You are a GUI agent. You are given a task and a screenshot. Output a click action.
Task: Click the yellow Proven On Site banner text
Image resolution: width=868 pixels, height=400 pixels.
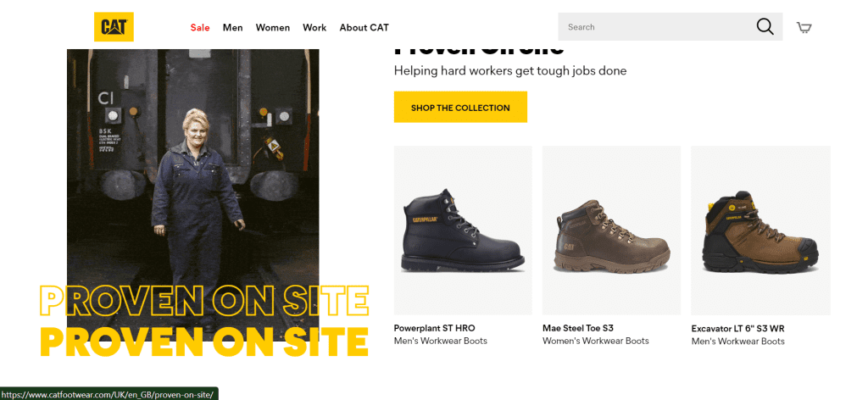pyautogui.click(x=204, y=341)
